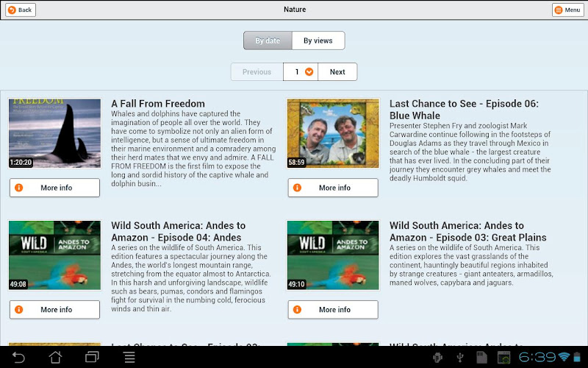
Task: Open Blue Whale episode thumbnail
Action: pos(333,133)
